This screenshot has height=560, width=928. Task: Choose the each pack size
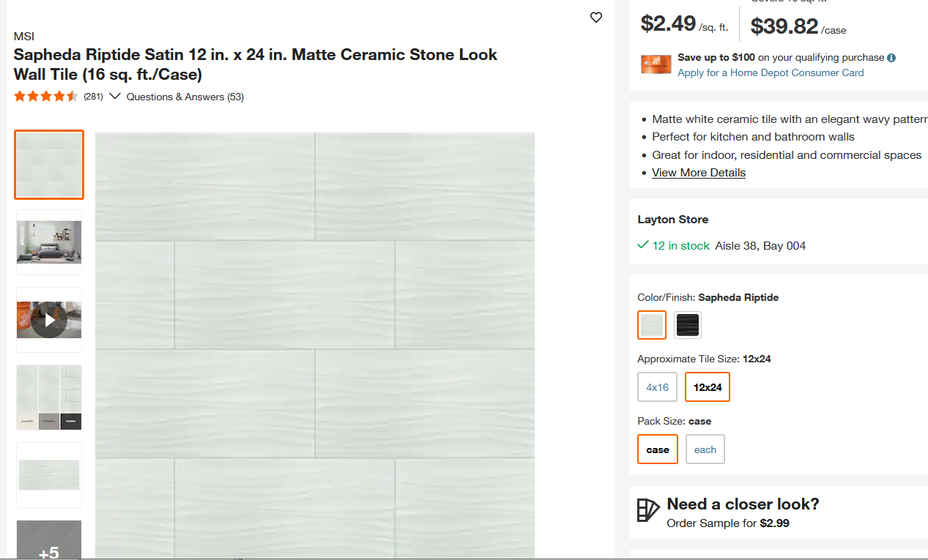pos(705,449)
